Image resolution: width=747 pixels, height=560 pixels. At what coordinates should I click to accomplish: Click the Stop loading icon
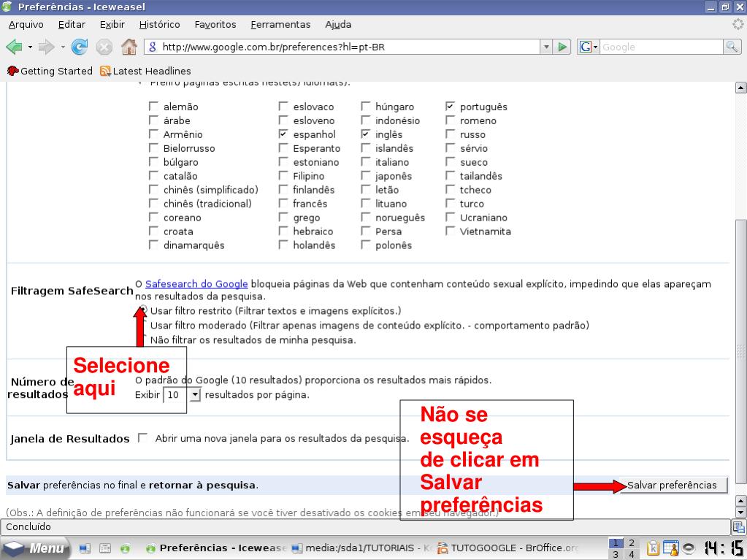click(104, 47)
